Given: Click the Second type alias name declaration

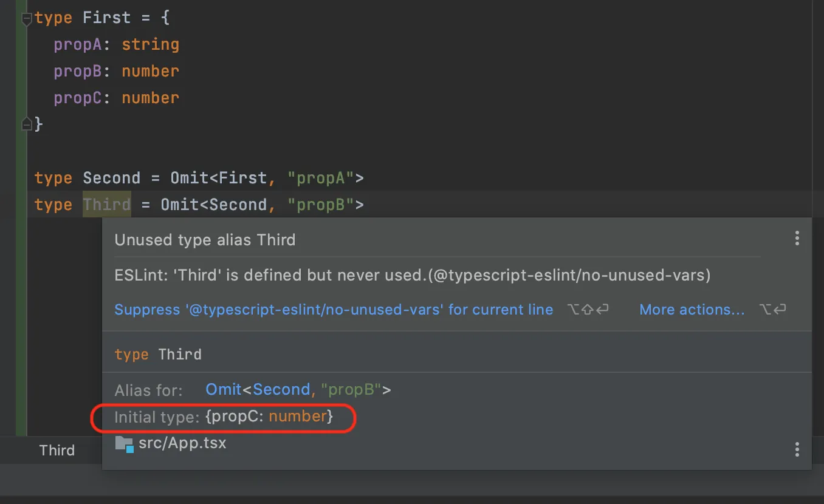Looking at the screenshot, I should (112, 178).
